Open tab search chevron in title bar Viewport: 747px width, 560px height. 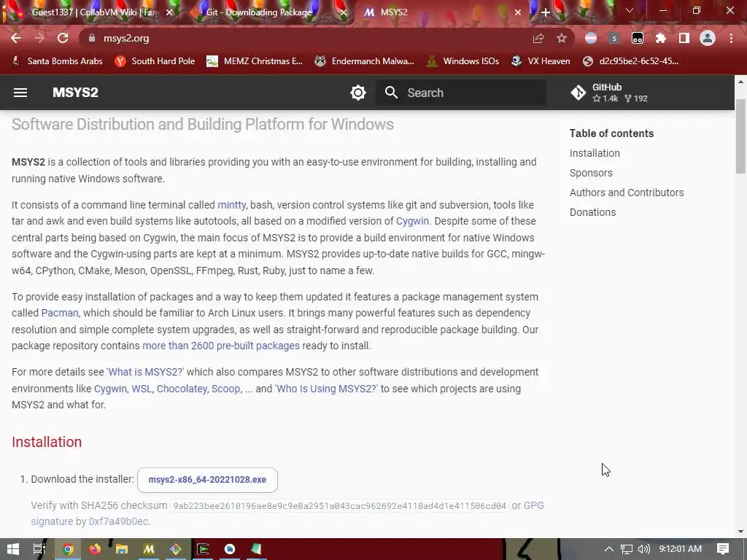pyautogui.click(x=630, y=10)
